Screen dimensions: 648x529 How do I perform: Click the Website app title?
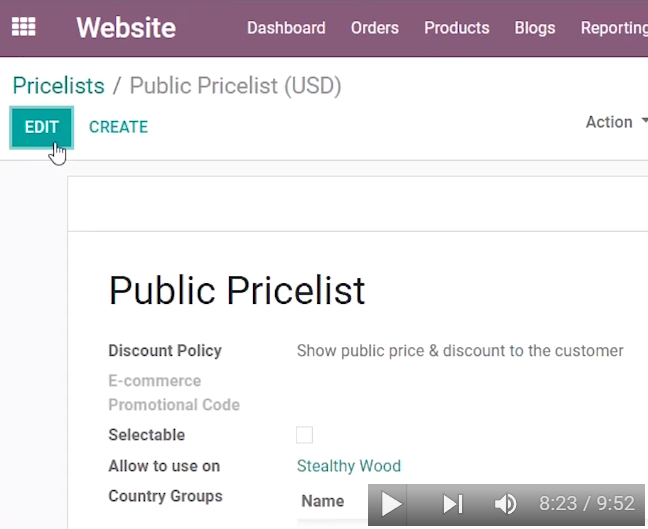point(126,28)
